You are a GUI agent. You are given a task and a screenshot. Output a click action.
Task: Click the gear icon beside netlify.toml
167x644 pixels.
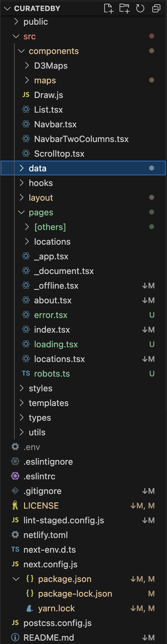click(x=15, y=535)
